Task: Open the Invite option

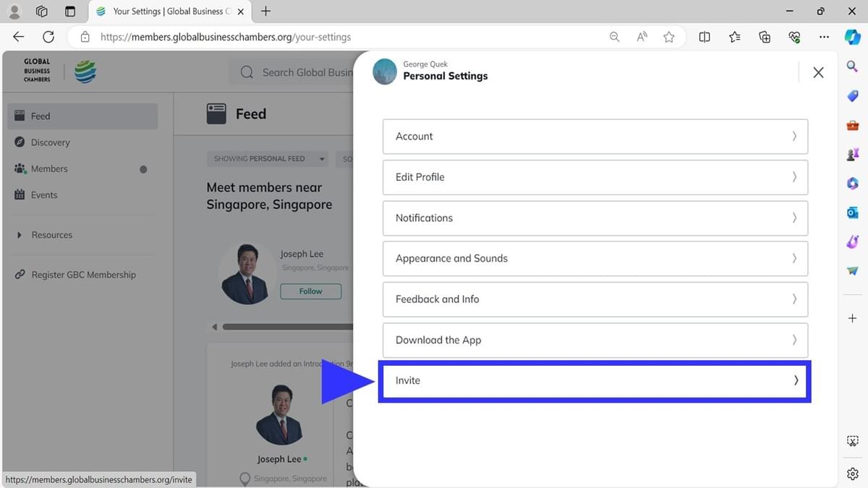Action: click(595, 381)
